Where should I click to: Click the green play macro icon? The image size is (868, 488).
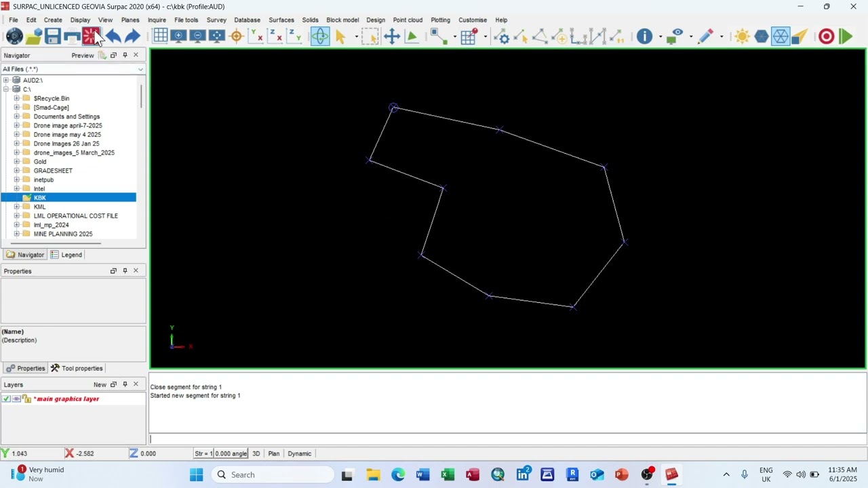pos(846,37)
